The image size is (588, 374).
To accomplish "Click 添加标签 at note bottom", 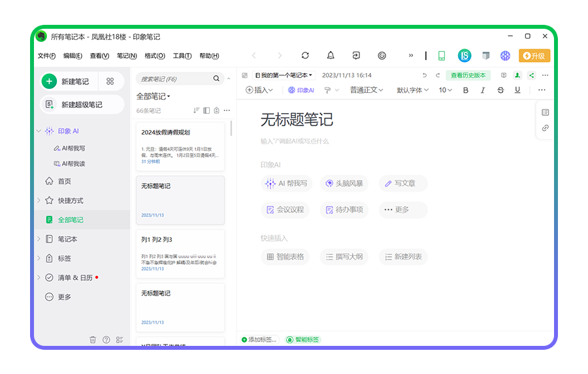I will (x=259, y=339).
